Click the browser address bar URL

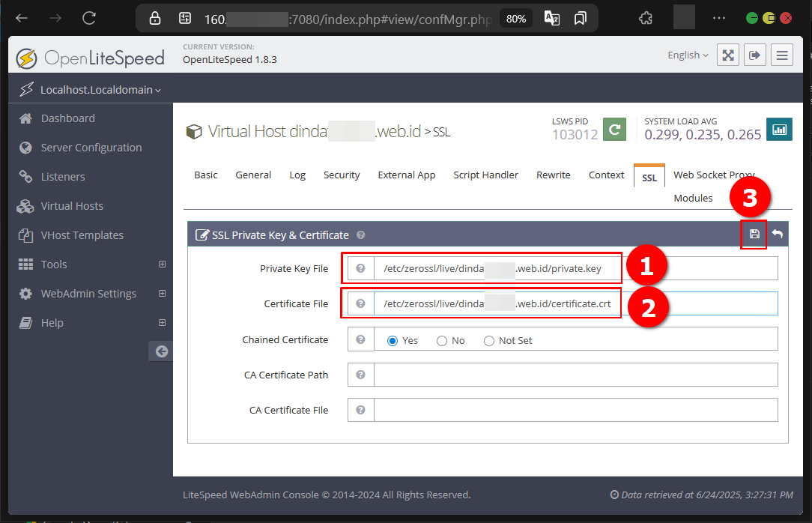pos(347,19)
